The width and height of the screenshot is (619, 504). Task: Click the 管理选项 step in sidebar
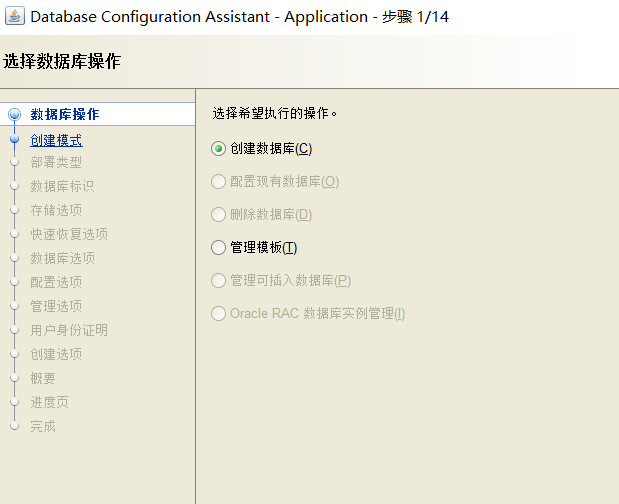(56, 306)
